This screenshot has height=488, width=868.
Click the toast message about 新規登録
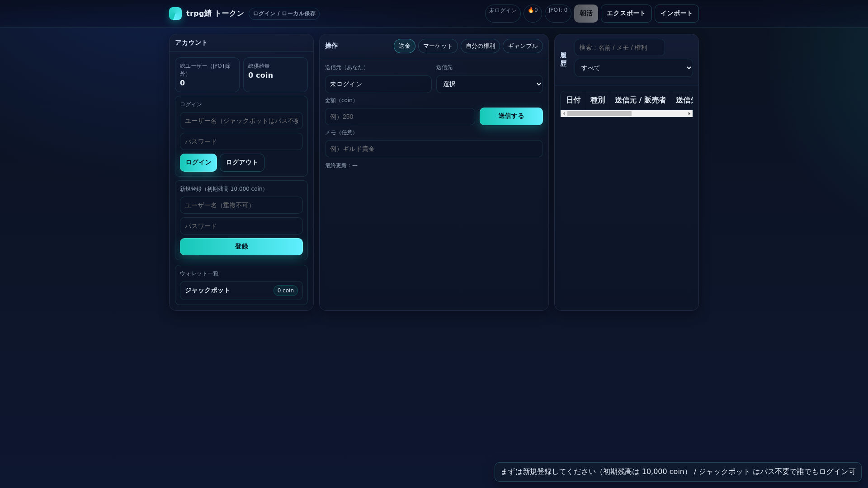[x=678, y=472]
